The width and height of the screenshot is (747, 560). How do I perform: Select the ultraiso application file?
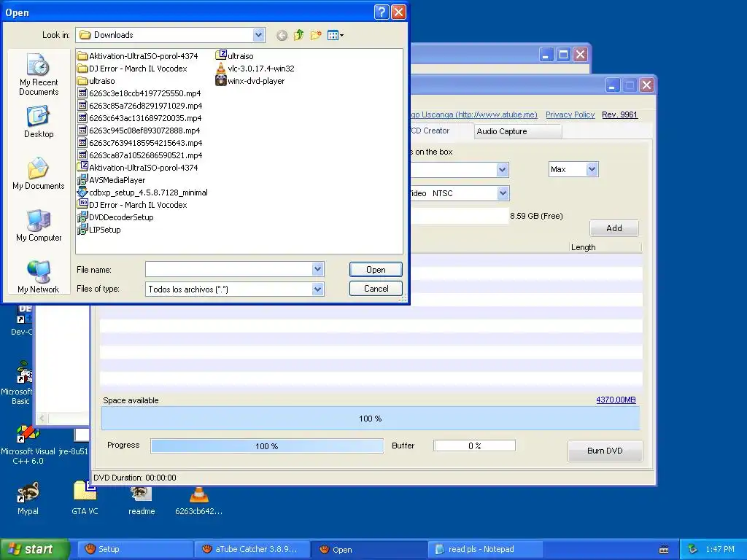234,56
